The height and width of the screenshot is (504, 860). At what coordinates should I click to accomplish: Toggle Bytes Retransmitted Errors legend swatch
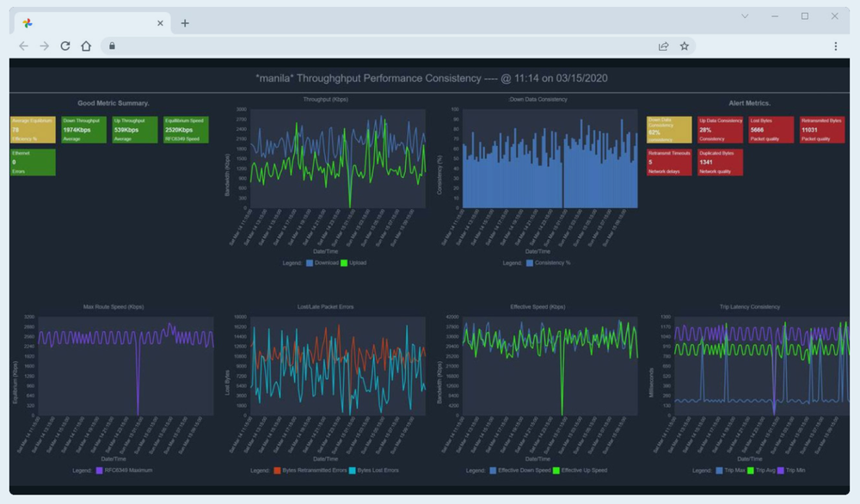pos(277,470)
